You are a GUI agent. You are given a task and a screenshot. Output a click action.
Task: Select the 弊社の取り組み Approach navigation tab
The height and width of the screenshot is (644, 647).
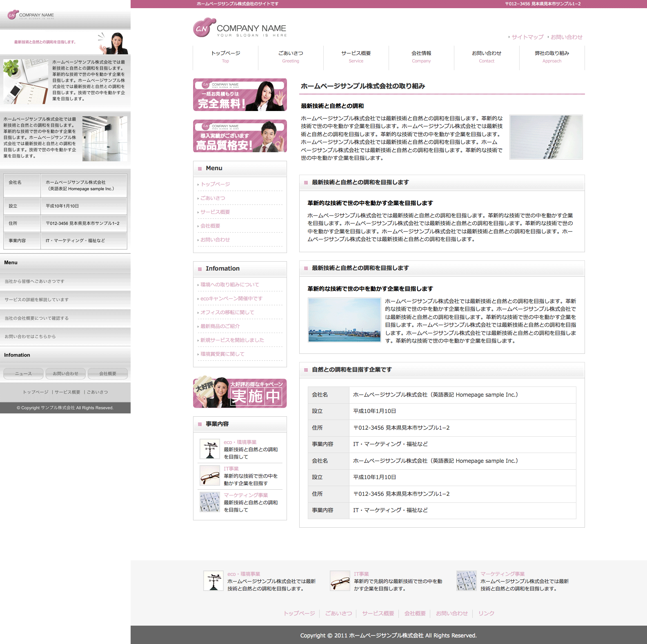[552, 57]
